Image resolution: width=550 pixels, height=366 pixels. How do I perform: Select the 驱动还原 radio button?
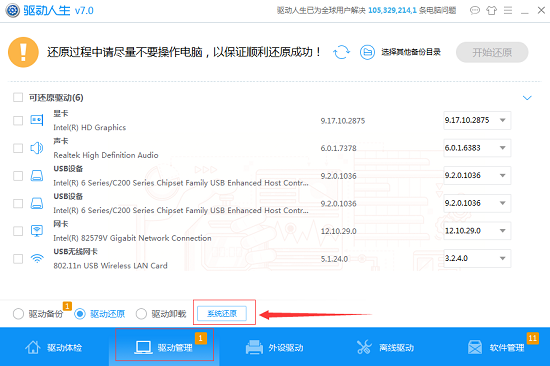80,313
